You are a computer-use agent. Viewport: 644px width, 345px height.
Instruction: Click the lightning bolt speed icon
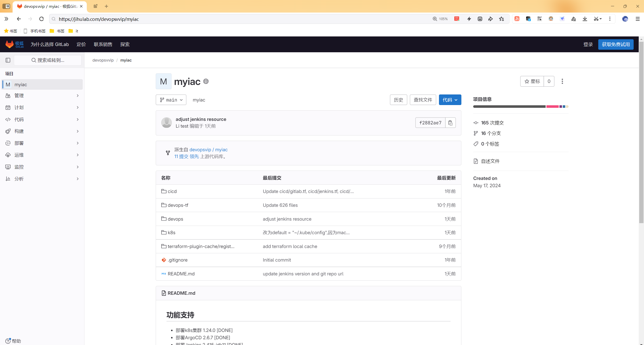(x=469, y=19)
